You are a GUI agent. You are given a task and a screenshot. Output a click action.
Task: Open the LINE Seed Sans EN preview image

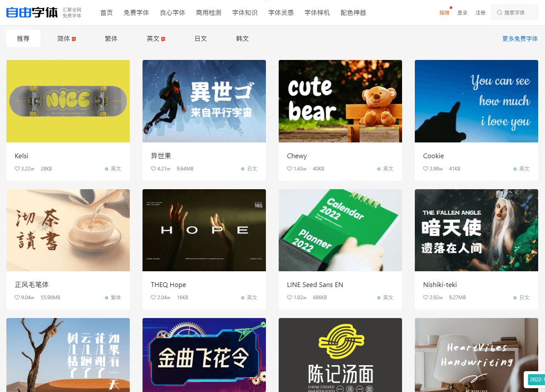click(x=340, y=230)
